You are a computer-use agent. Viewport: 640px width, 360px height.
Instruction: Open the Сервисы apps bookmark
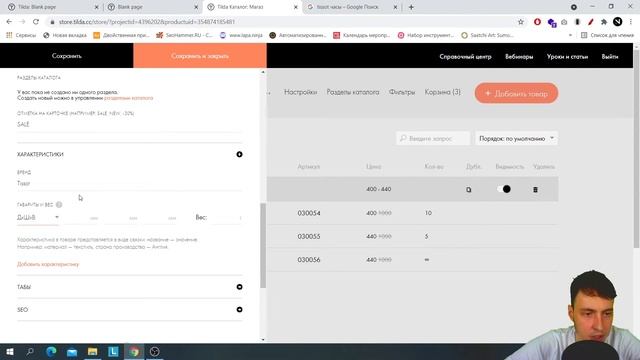[21, 36]
